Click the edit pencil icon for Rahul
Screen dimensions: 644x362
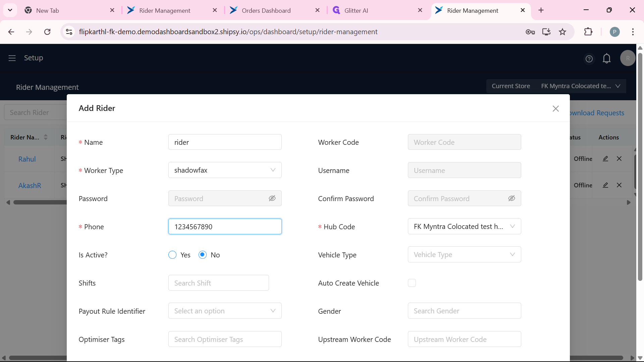tap(605, 159)
